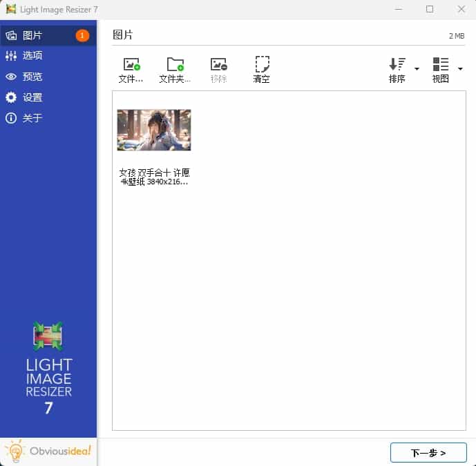Expand the sort (排序) dropdown arrow
The width and height of the screenshot is (476, 466).
pyautogui.click(x=417, y=69)
